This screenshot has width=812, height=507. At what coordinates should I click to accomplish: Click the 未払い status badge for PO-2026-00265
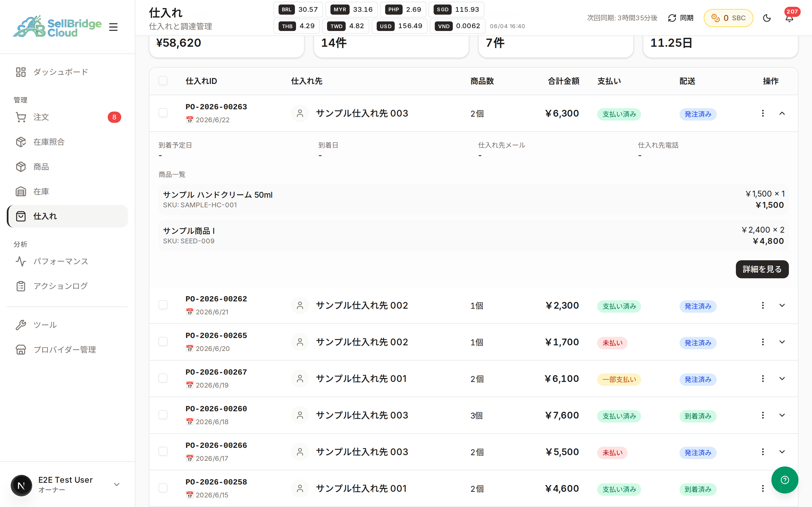click(x=612, y=343)
